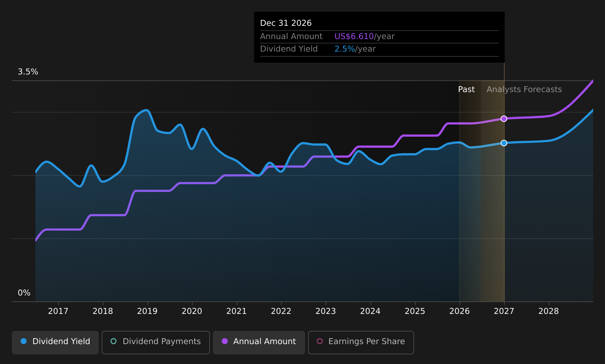Click the 2027 x-axis label
The image size is (605, 364).
[x=504, y=311]
